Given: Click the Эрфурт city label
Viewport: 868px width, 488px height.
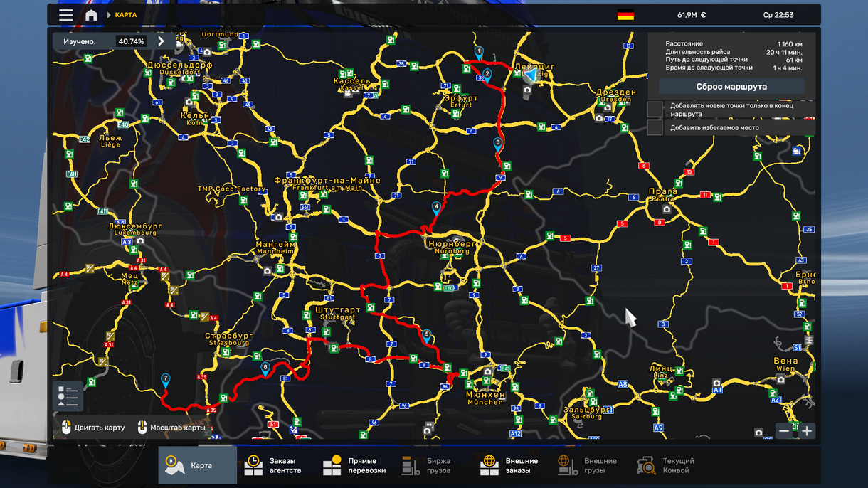Looking at the screenshot, I should (461, 98).
